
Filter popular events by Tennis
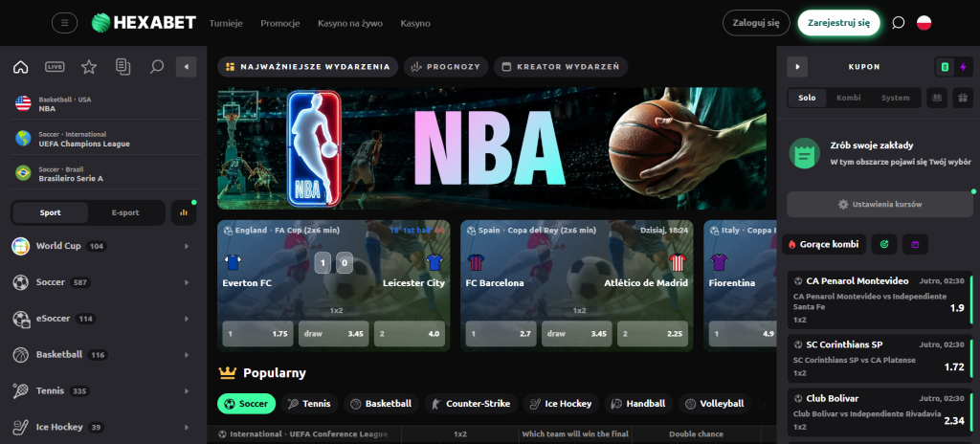pos(309,404)
